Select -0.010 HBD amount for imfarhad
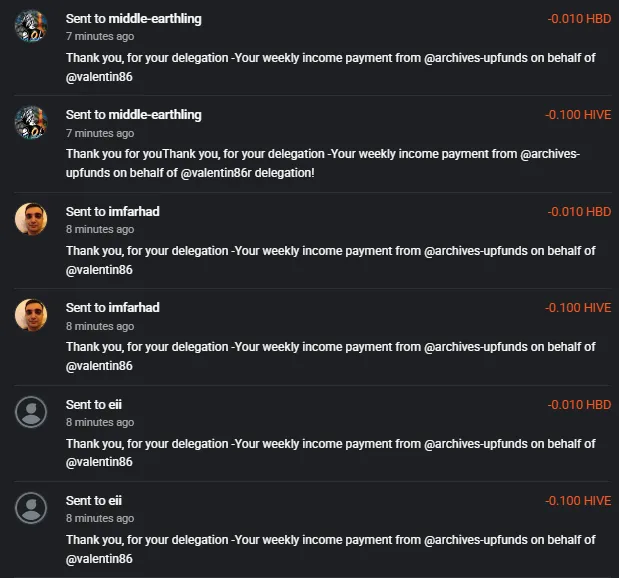Viewport: 619px width, 578px height. coord(579,212)
